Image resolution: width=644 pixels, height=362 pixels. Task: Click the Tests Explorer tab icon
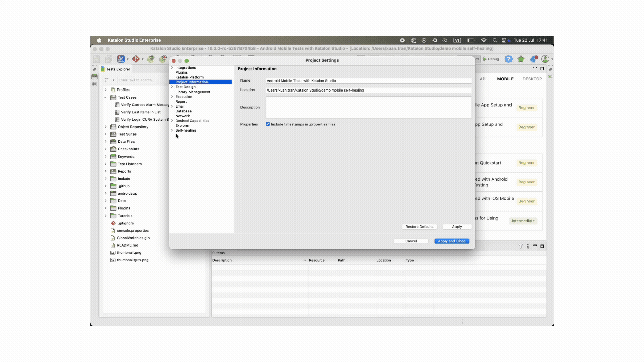click(x=103, y=69)
